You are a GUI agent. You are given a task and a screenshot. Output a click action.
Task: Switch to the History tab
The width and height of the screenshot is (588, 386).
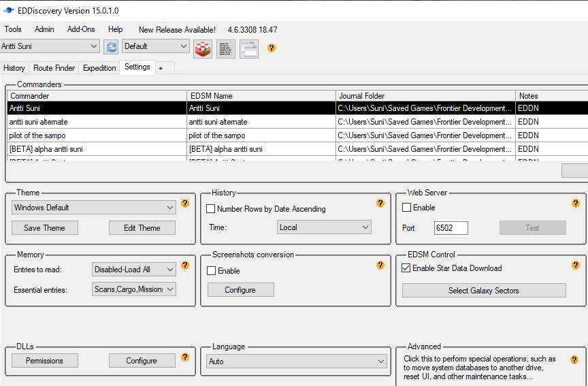tap(14, 68)
